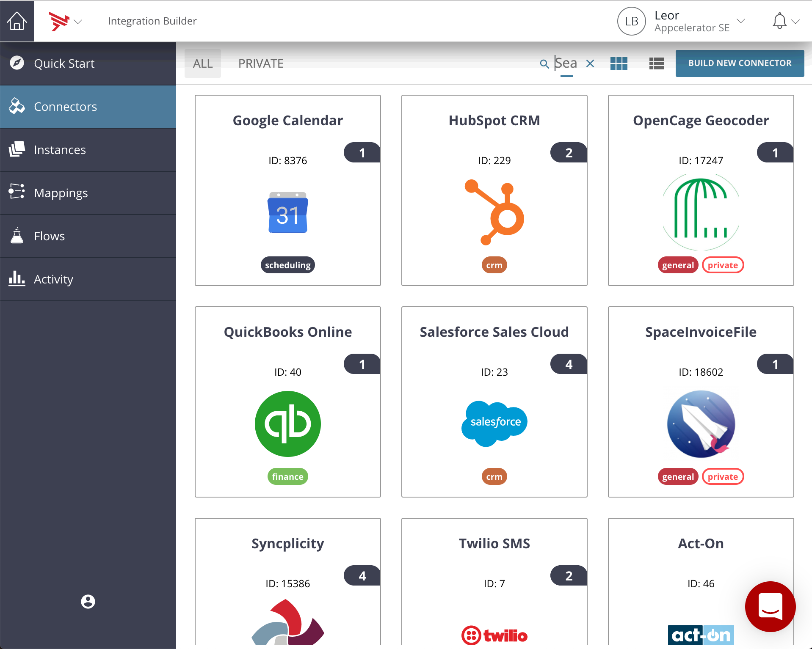Clear the search with the X icon
This screenshot has width=812, height=649.
click(590, 63)
